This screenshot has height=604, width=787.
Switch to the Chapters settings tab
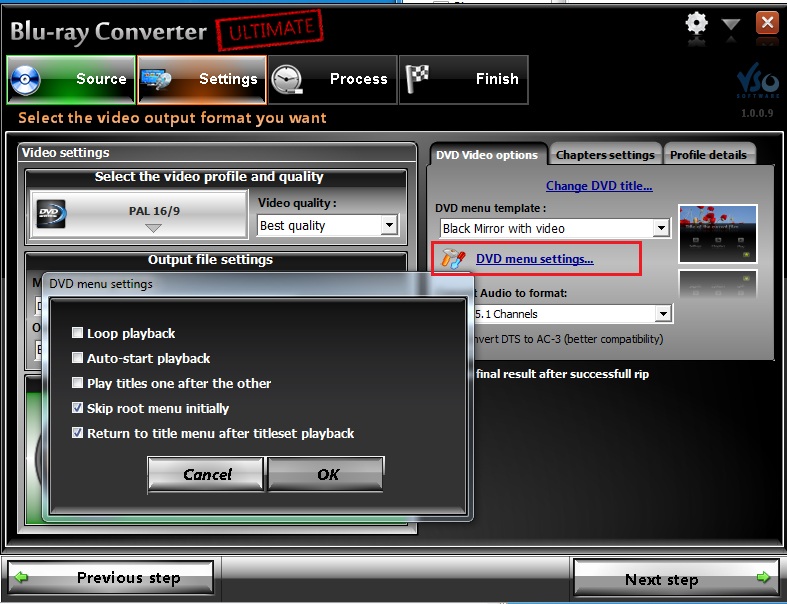(605, 155)
